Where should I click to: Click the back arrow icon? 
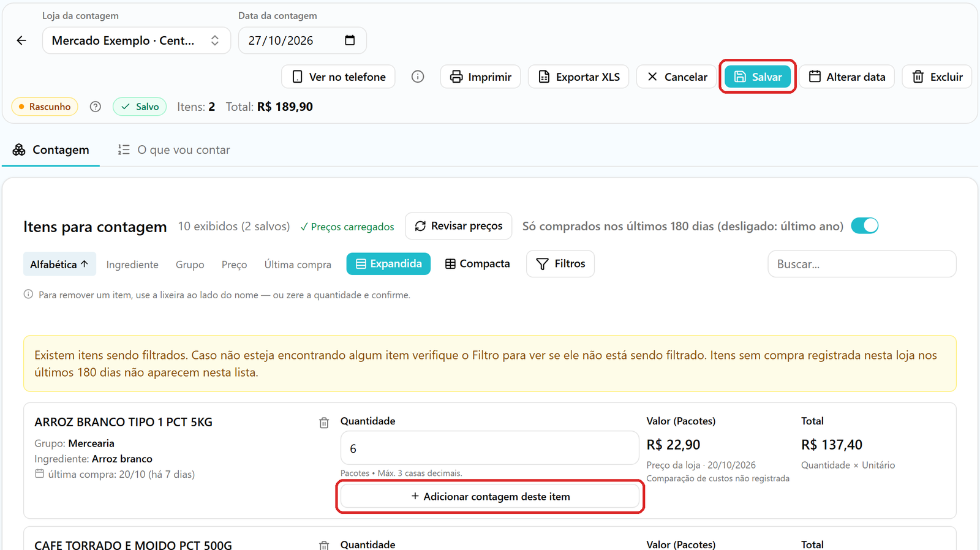click(21, 40)
